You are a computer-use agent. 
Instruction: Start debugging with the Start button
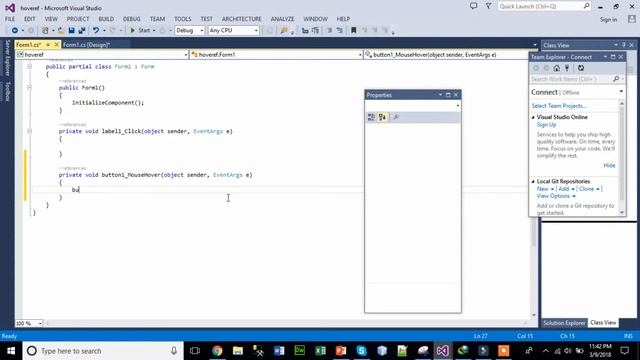pos(140,31)
